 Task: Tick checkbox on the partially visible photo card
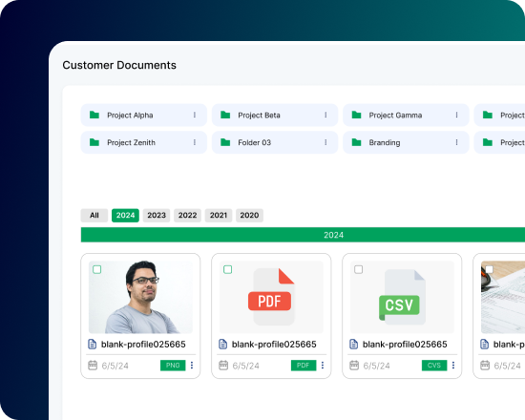489,269
